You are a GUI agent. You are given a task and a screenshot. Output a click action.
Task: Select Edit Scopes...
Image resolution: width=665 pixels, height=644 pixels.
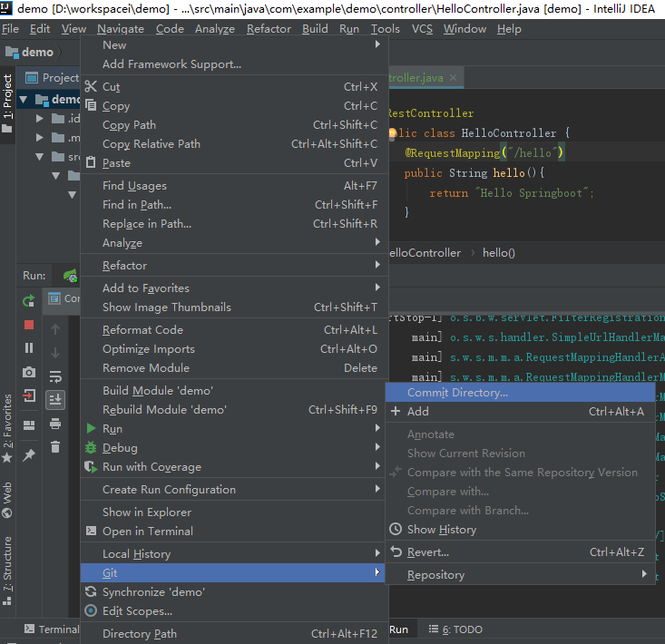(235, 611)
